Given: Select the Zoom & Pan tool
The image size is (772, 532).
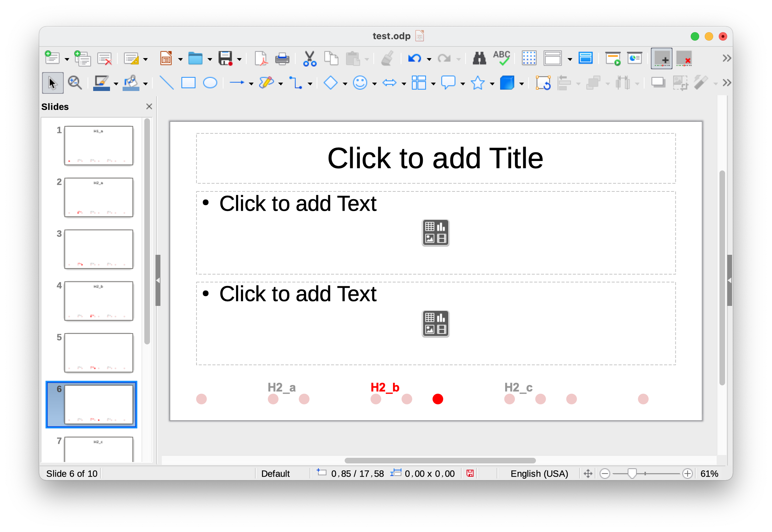Looking at the screenshot, I should click(x=75, y=83).
